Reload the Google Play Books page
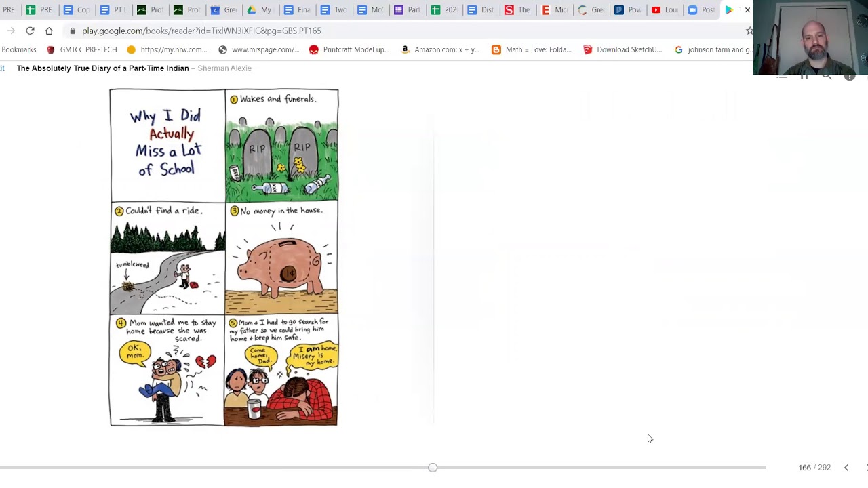 click(x=30, y=30)
